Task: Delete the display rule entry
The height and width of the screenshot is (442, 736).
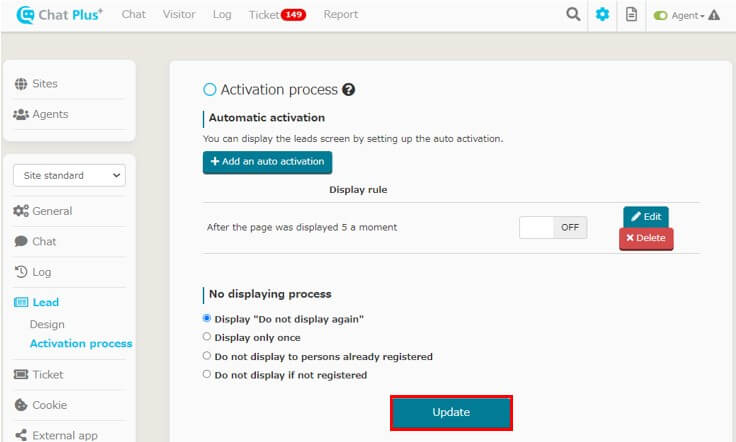Action: click(x=646, y=238)
